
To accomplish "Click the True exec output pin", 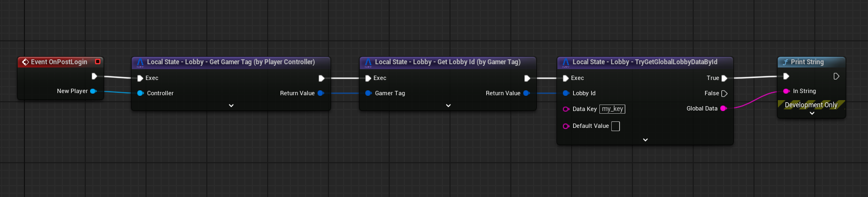I will click(724, 78).
